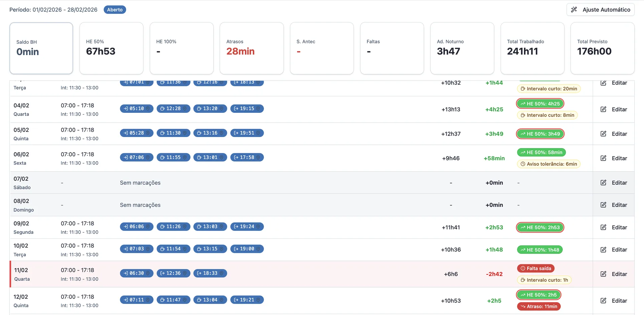This screenshot has height=315, width=644.
Task: Click the coffee icon in Intervalo curto: 8min badge
Action: (x=524, y=115)
